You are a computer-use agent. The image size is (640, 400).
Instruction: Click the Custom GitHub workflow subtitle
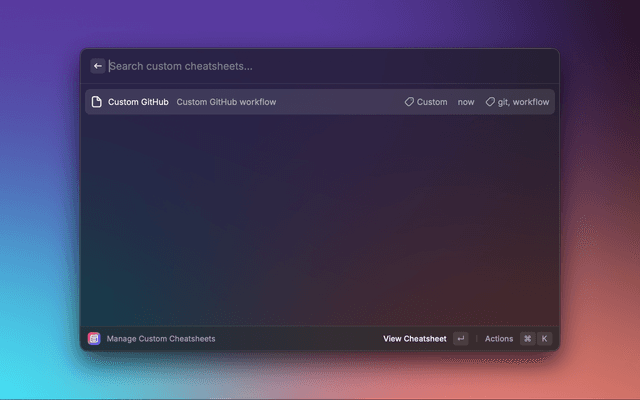226,102
